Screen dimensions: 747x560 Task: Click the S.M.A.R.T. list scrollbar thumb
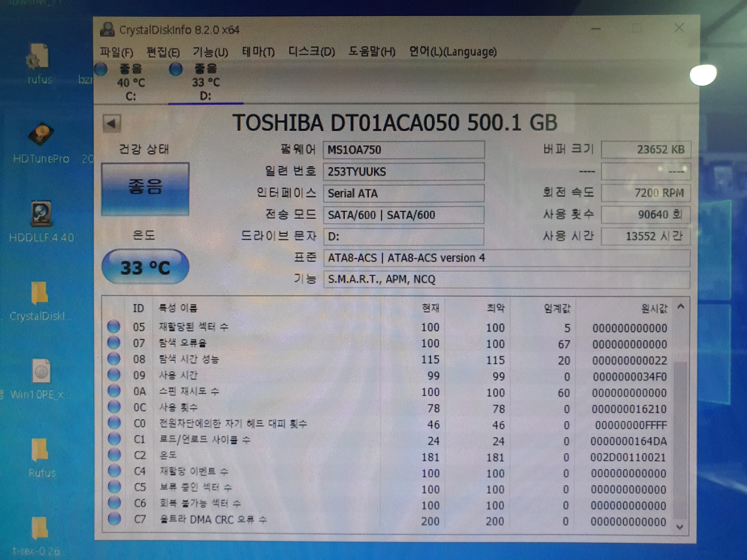coord(680,440)
